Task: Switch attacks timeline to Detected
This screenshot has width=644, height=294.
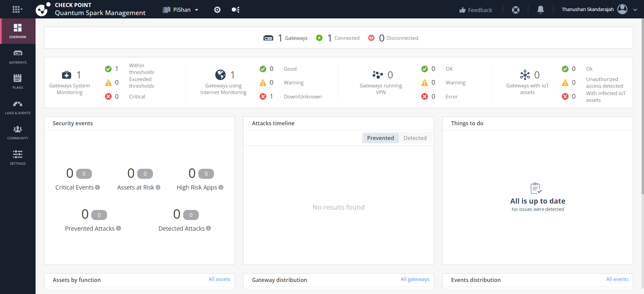Action: pyautogui.click(x=415, y=138)
